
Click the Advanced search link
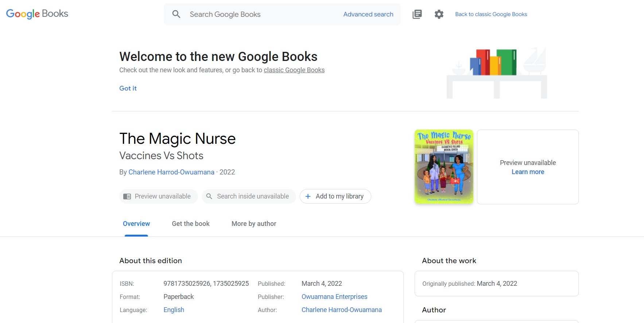(x=368, y=14)
